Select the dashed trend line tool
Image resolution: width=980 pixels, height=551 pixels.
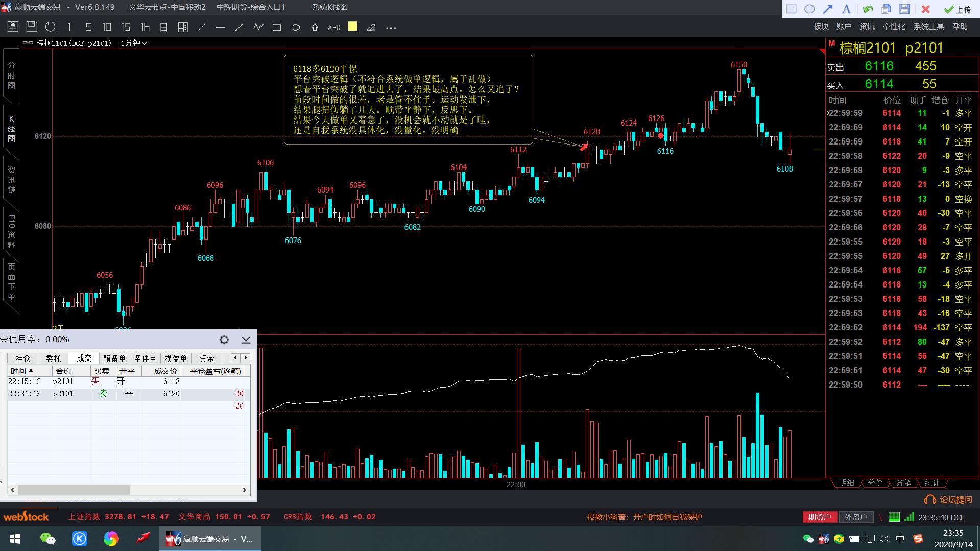pyautogui.click(x=201, y=27)
